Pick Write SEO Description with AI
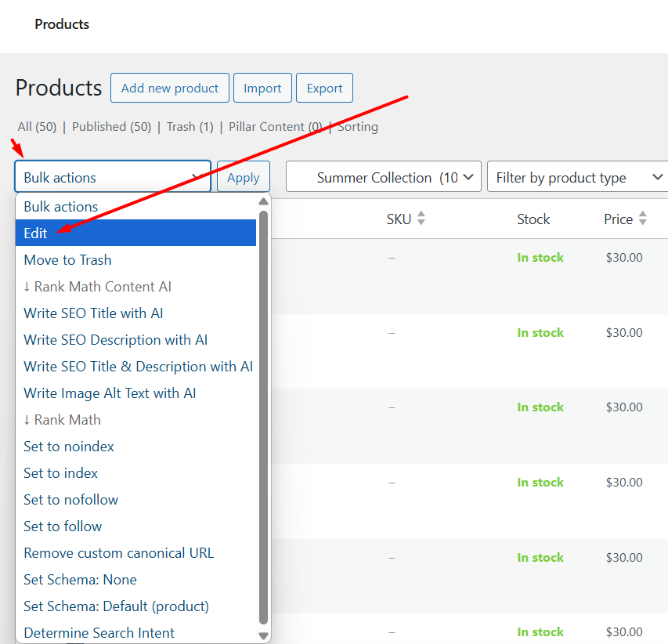This screenshot has width=668, height=644. pyautogui.click(x=115, y=340)
